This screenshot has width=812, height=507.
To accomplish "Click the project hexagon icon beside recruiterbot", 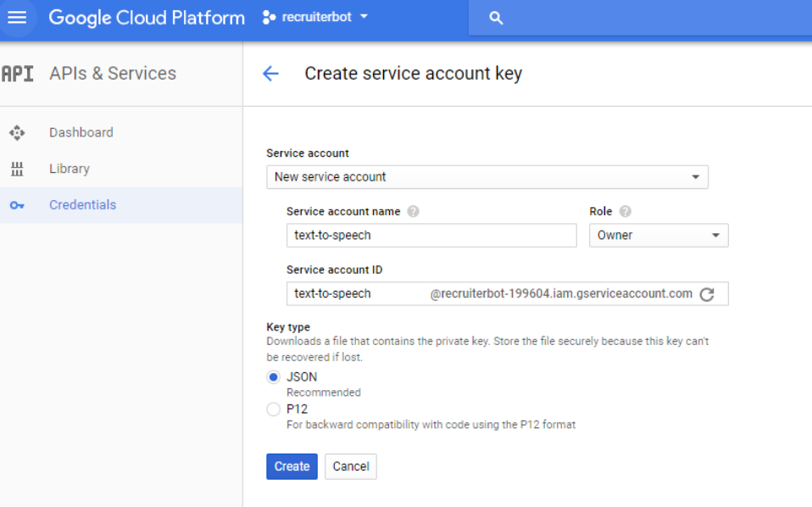I will coord(269,17).
